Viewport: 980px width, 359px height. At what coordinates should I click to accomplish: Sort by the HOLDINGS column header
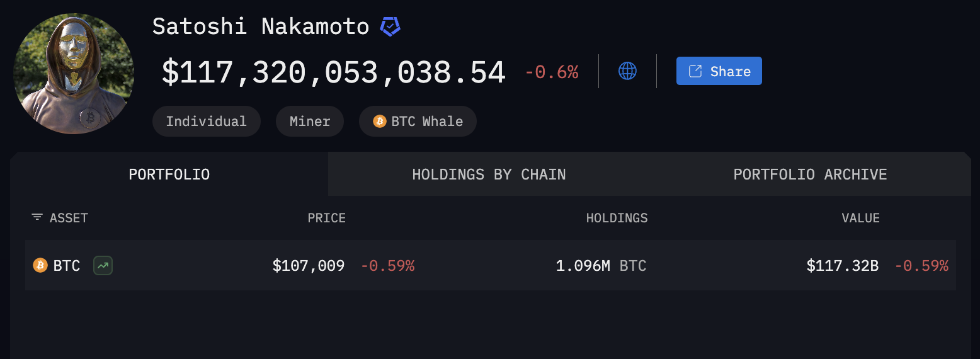617,218
